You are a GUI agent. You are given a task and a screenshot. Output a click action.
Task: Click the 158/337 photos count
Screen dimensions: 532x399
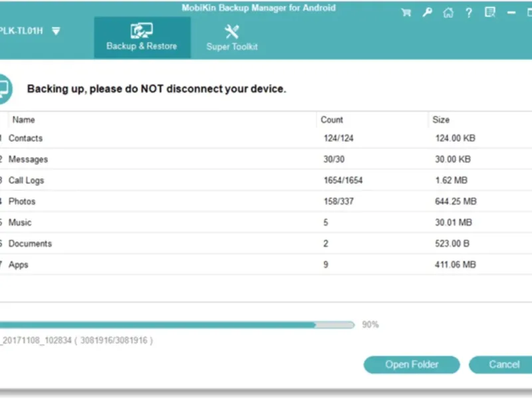(338, 201)
